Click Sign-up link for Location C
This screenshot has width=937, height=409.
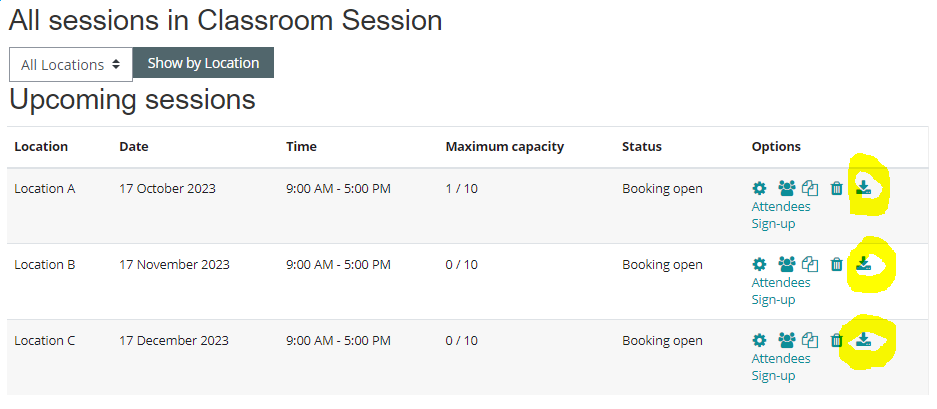pyautogui.click(x=773, y=376)
